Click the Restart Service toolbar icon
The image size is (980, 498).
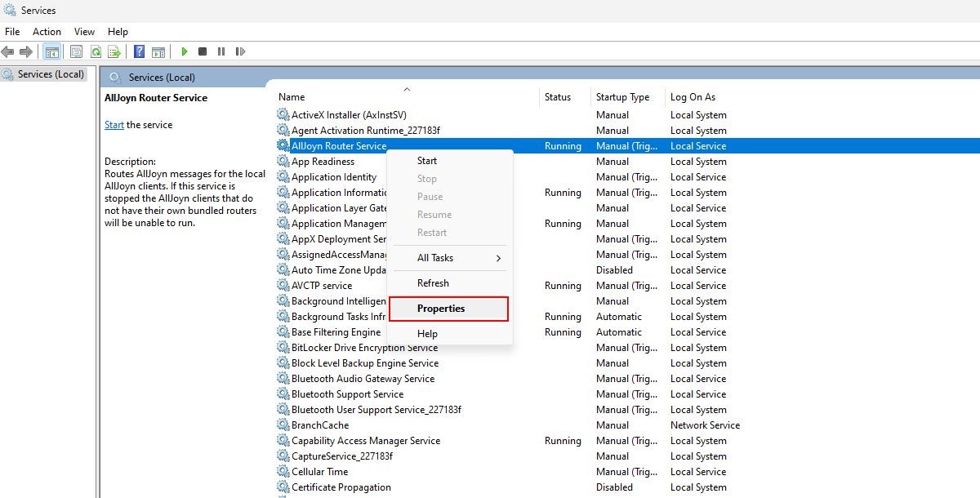(x=240, y=51)
